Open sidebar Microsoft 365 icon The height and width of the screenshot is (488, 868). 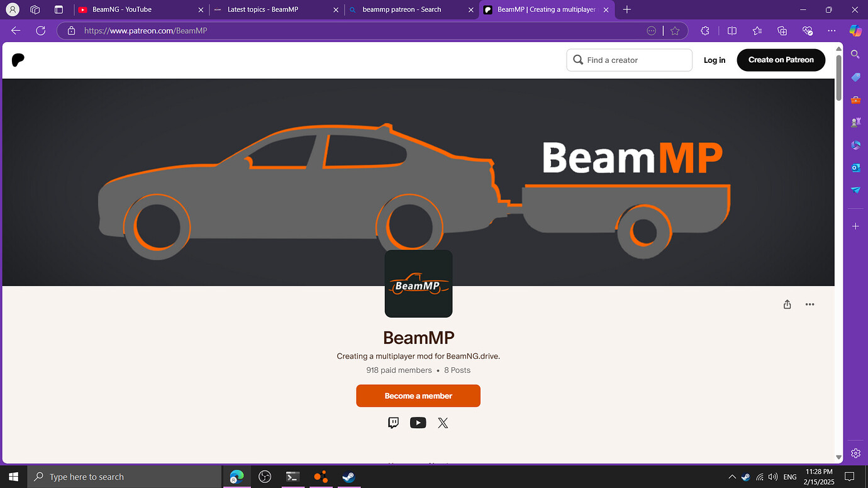point(855,145)
